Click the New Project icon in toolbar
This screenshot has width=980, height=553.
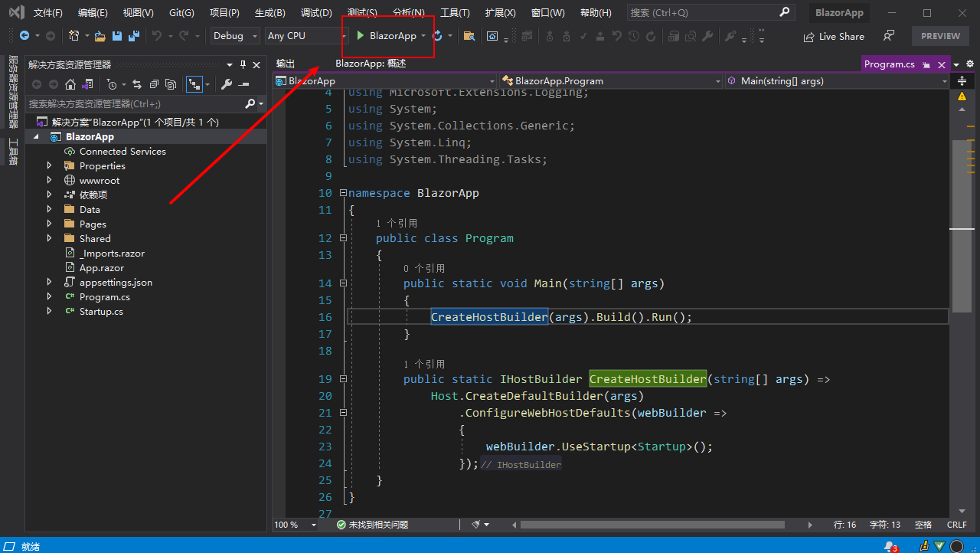73,36
